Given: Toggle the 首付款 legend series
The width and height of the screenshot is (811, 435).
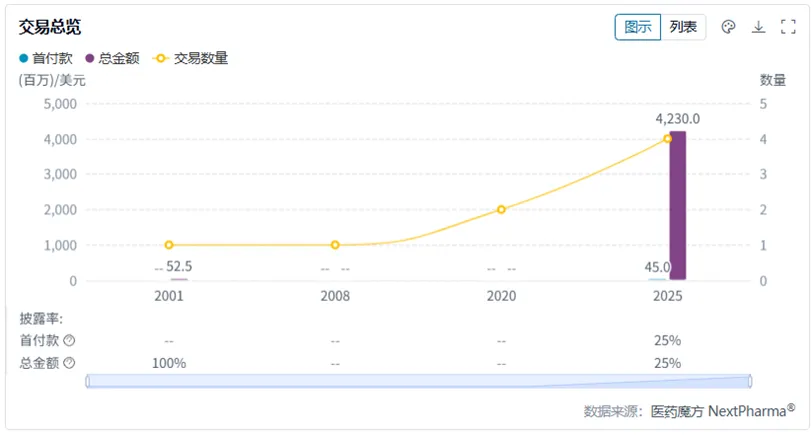Looking at the screenshot, I should [x=45, y=58].
